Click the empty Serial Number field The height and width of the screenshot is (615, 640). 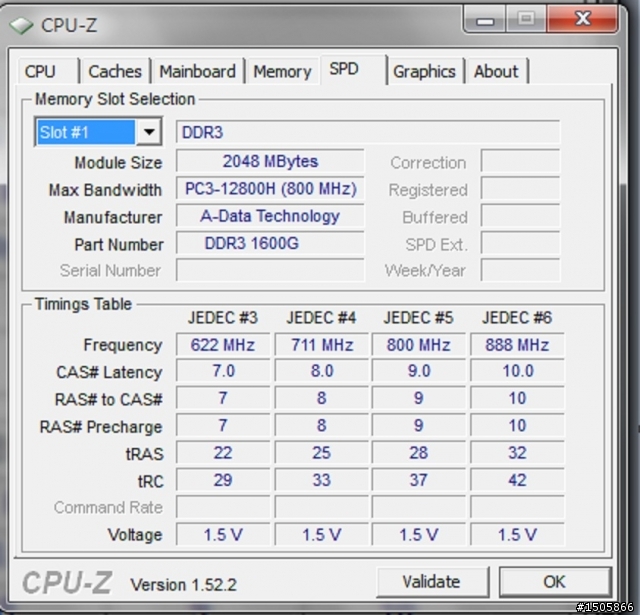tap(270, 270)
